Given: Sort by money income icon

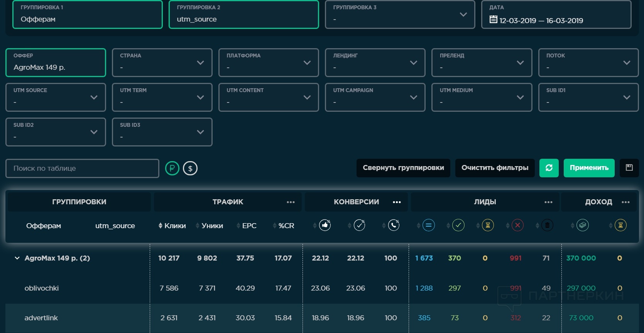Looking at the screenshot, I should (x=582, y=225).
